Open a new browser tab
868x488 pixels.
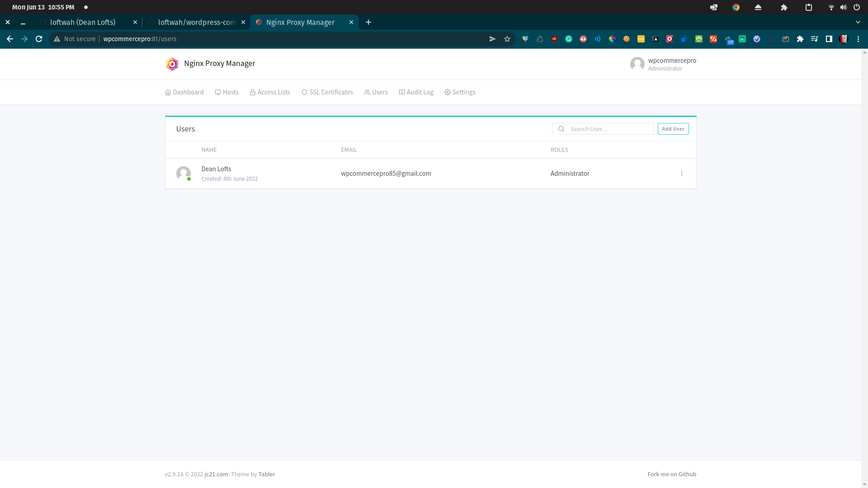pos(368,22)
